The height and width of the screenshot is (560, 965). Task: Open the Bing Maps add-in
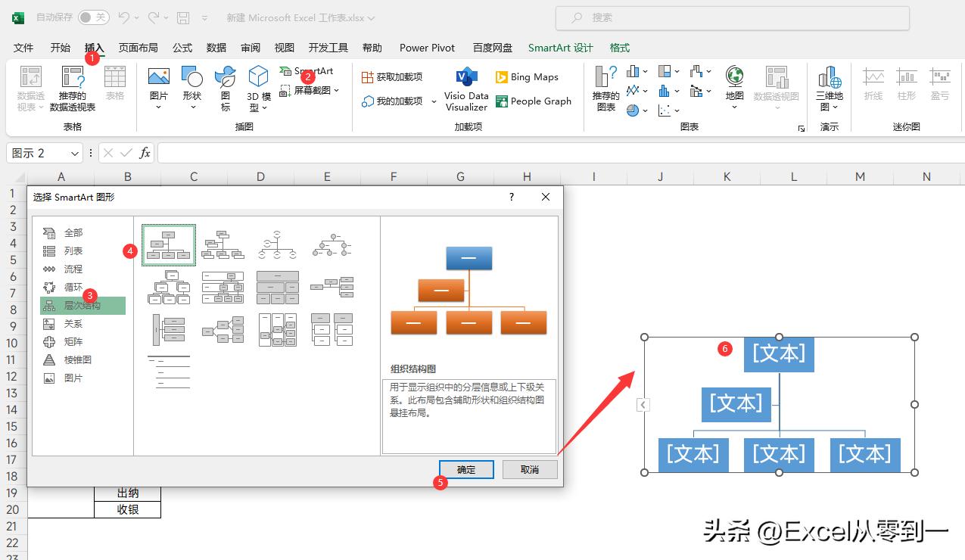tap(528, 76)
